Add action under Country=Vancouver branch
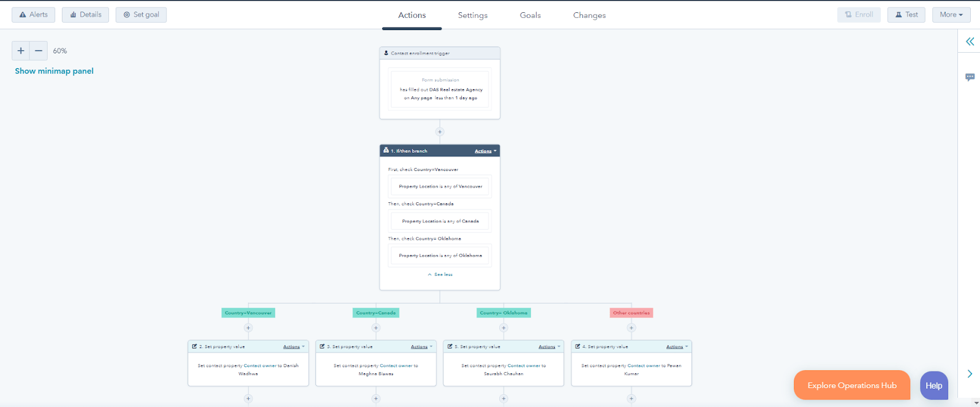Viewport: 980px width, 407px height. (x=248, y=328)
